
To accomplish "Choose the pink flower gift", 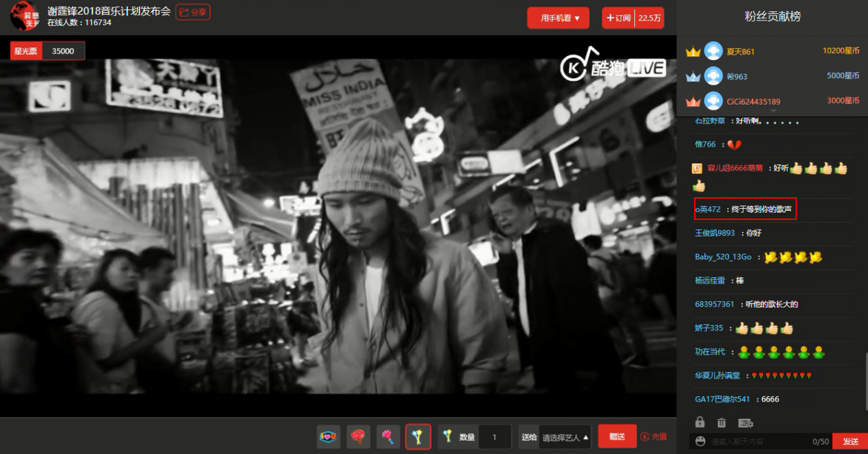I will point(388,436).
